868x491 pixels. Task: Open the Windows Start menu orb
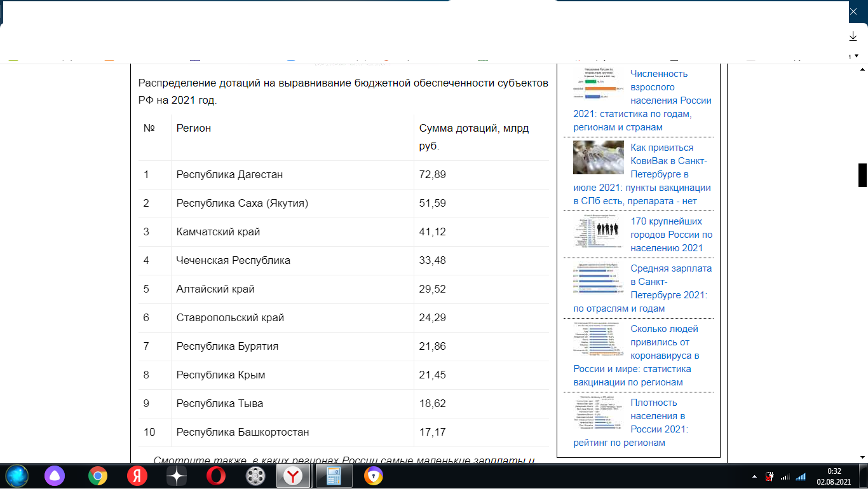(17, 476)
